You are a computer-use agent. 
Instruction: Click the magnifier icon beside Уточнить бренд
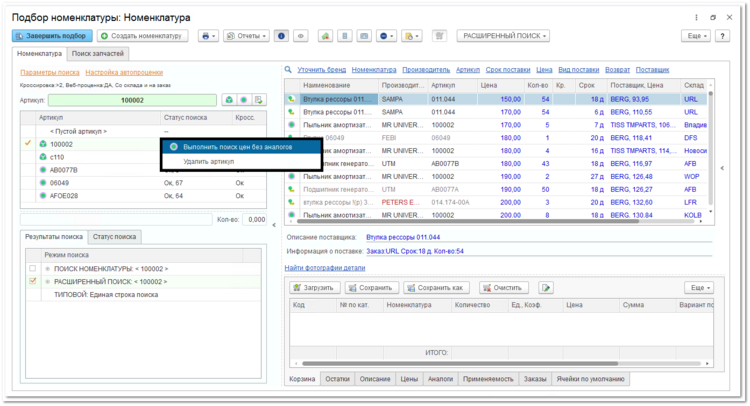288,70
